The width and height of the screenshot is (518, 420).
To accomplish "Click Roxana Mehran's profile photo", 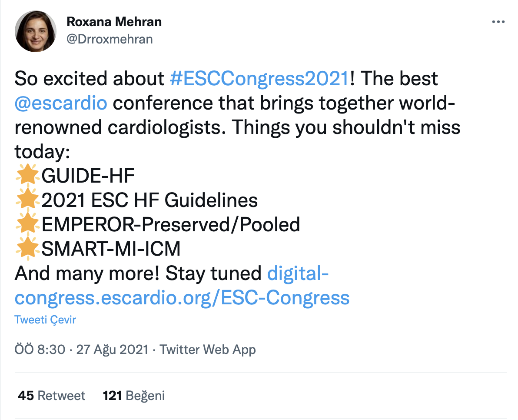I will coord(36,31).
